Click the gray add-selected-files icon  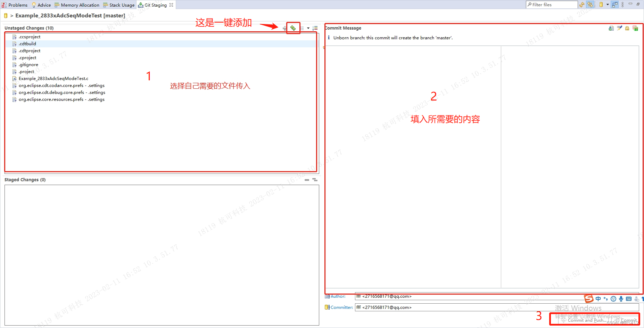[284, 28]
